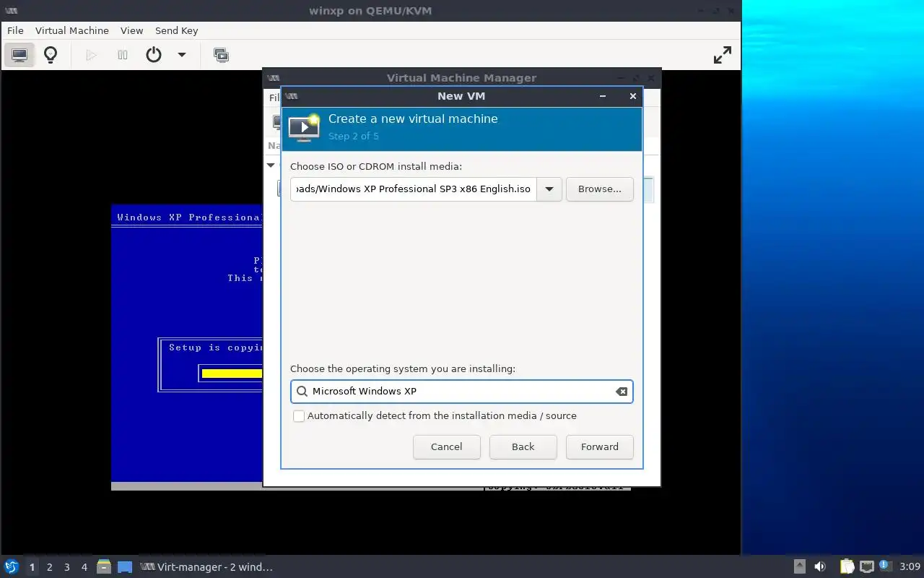
Task: Clear the operating system search entry
Action: coord(621,392)
